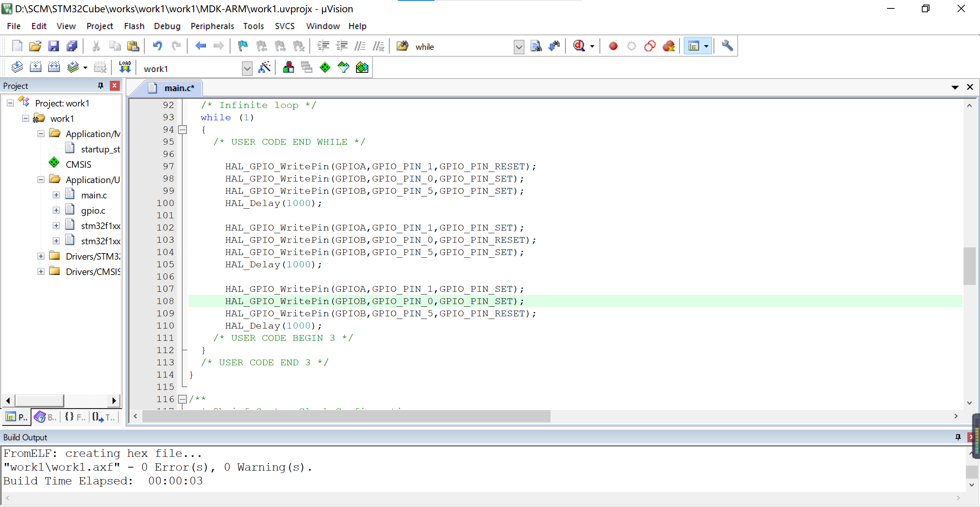Screen dimensions: 980x507
Task: Insert a bookmark with flag icon
Action: coord(243,46)
